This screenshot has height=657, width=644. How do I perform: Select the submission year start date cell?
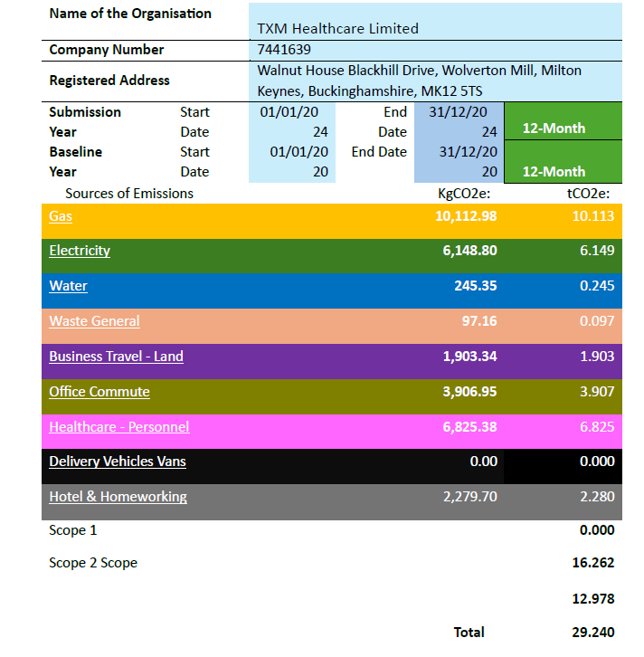292,122
